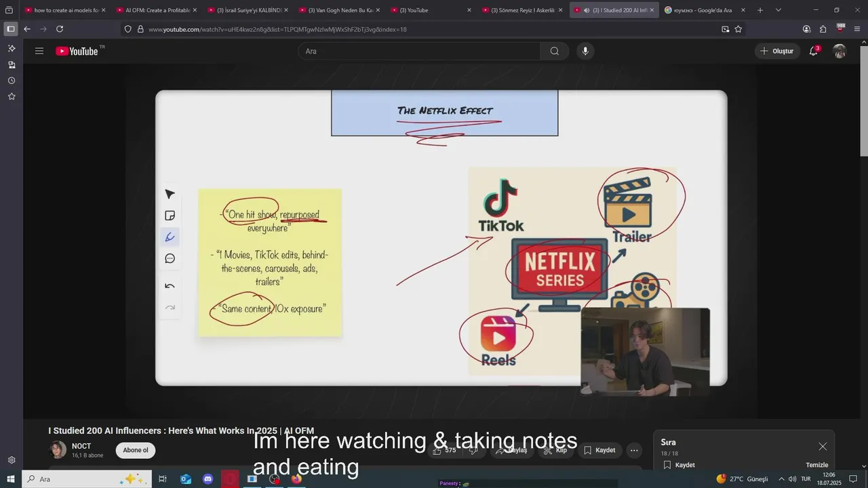Open the YouTube guide hamburger menu
The width and height of the screenshot is (868, 488).
[39, 51]
